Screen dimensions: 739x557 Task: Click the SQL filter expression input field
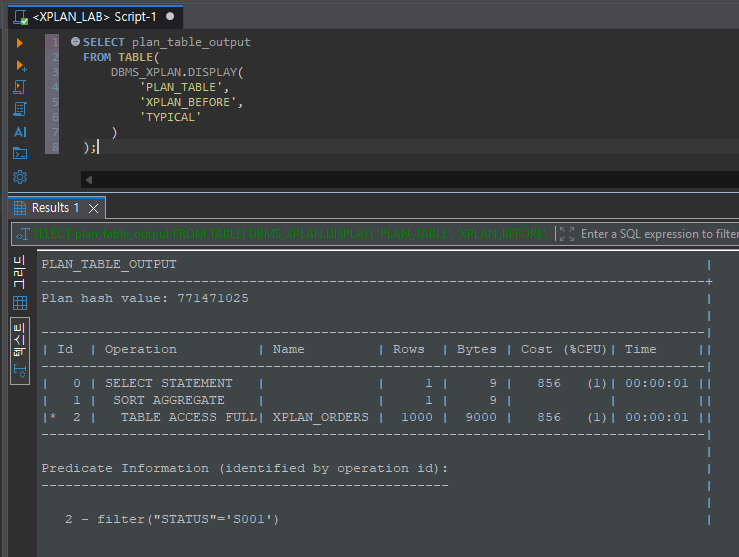coord(659,234)
